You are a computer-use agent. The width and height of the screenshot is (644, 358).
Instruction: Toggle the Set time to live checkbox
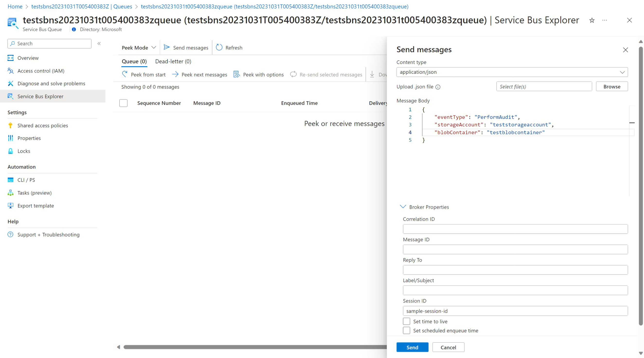(406, 321)
